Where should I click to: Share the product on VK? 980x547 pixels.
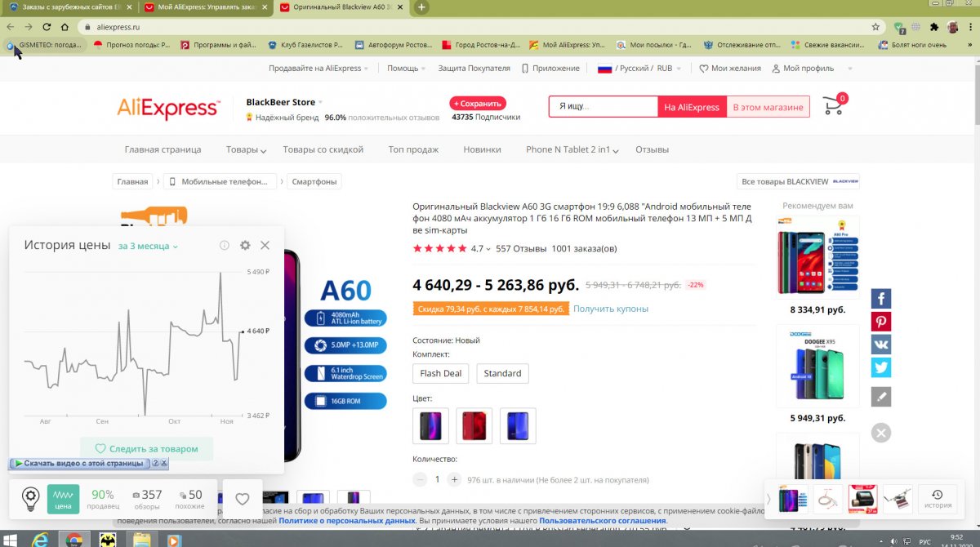pyautogui.click(x=880, y=345)
